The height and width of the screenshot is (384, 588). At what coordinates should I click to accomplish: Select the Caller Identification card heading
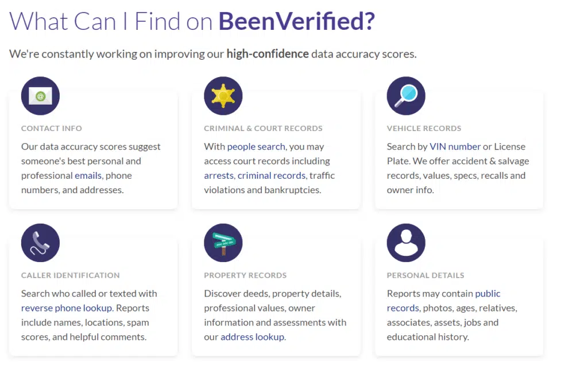tap(71, 275)
